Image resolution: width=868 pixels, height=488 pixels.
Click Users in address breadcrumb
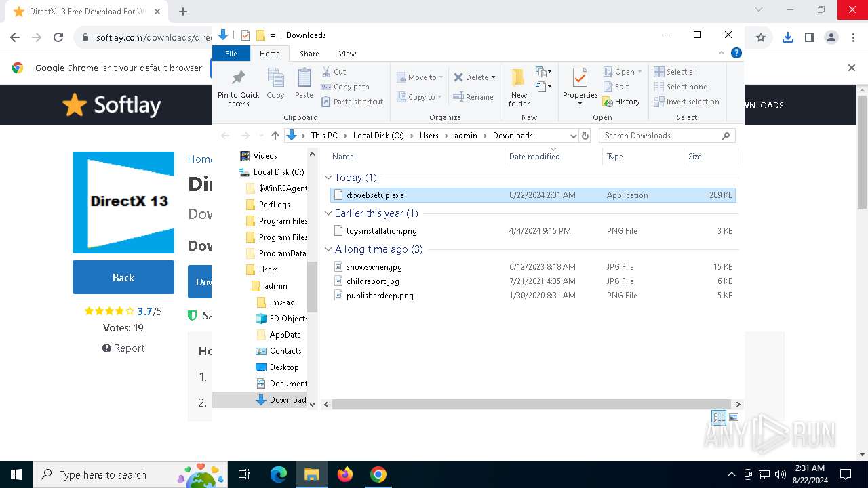[429, 136]
